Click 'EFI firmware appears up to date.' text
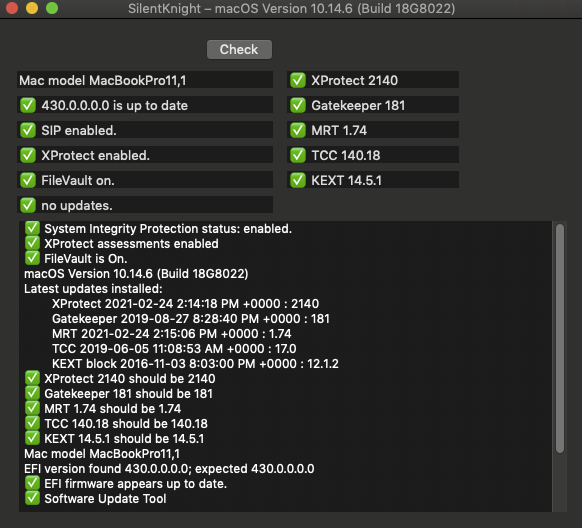The width and height of the screenshot is (582, 528). 135,484
